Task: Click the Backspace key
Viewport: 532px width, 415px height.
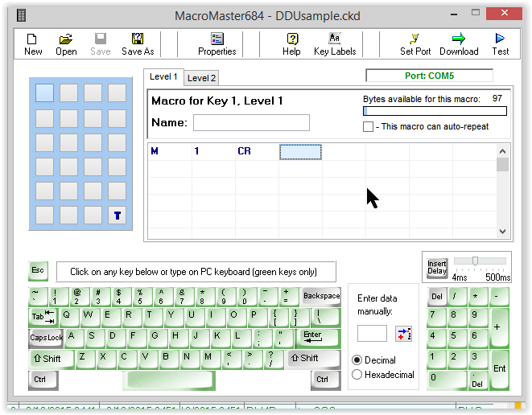Action: [x=321, y=296]
